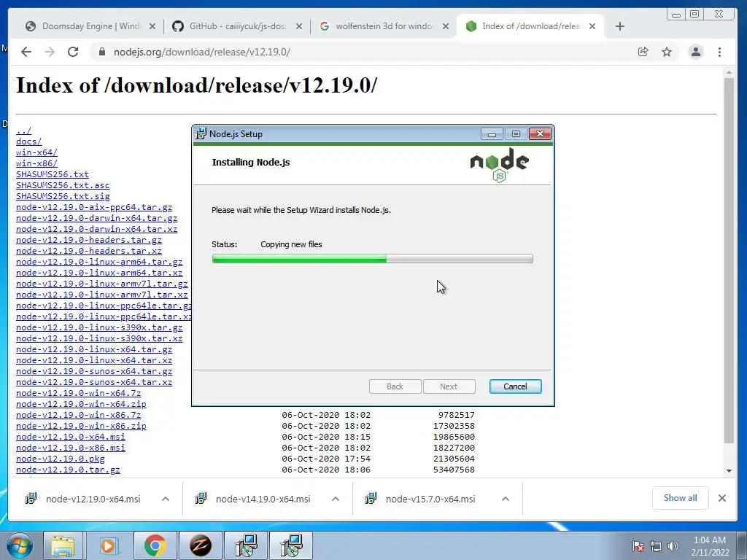Switch to the wolfenstein 3d Google tab

384,26
